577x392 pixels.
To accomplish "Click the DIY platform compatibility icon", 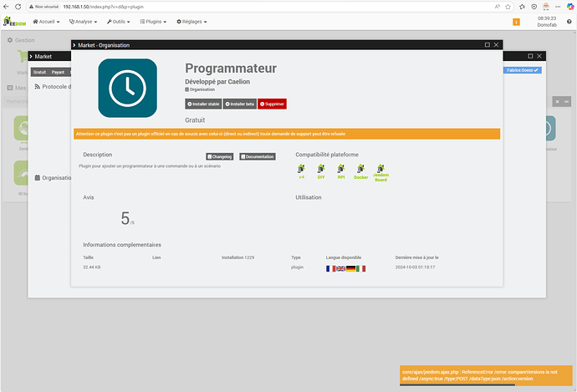I will pyautogui.click(x=320, y=169).
